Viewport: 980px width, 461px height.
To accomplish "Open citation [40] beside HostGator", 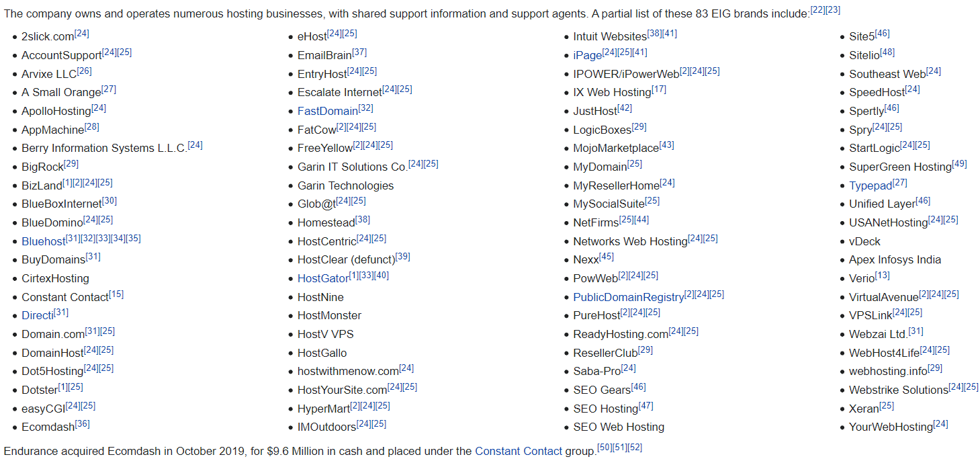I will (382, 276).
